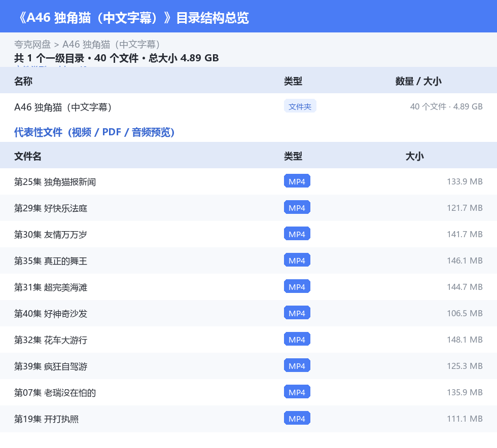The height and width of the screenshot is (448, 497).
Task: Open file 第25集 独角猫报新闻
Action: [55, 182]
